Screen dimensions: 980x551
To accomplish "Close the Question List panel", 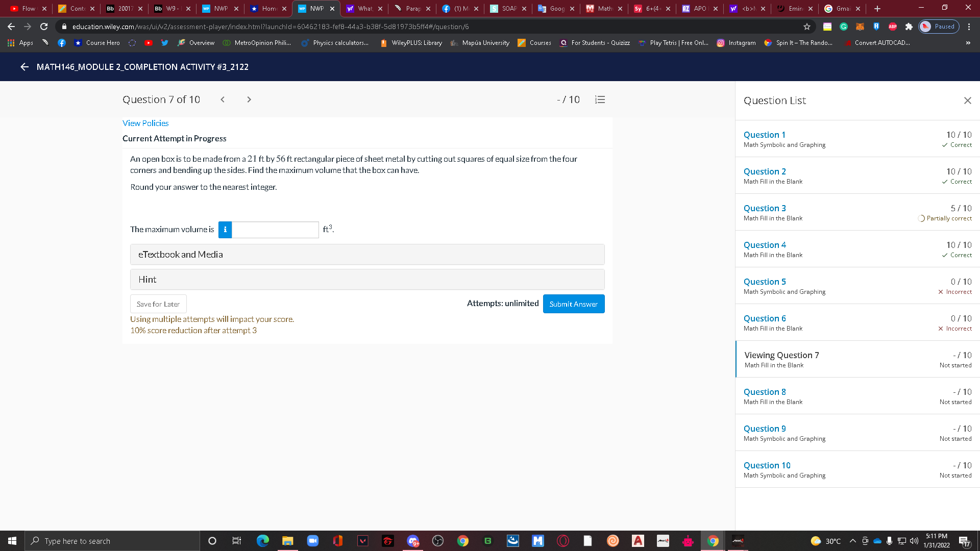I will click(x=967, y=101).
